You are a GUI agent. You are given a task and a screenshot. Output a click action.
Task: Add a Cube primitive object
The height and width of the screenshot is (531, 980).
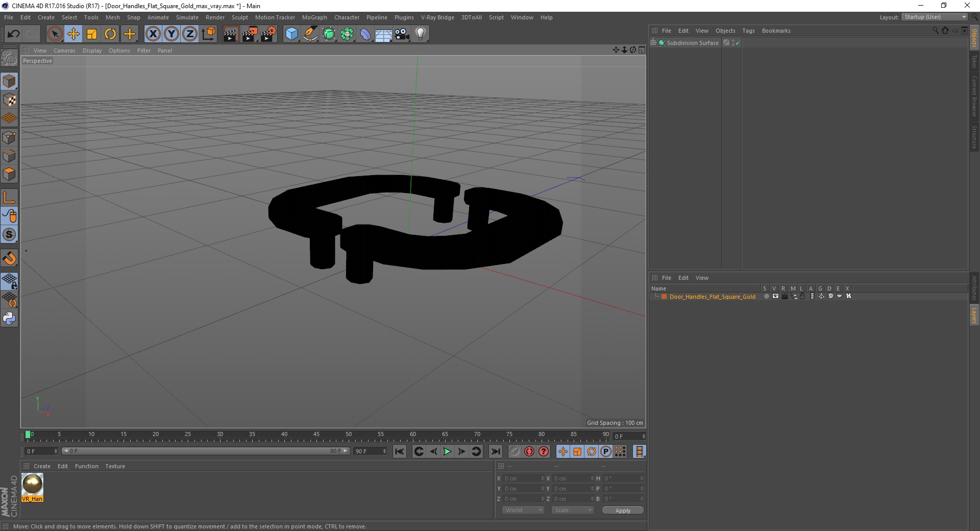(x=291, y=34)
